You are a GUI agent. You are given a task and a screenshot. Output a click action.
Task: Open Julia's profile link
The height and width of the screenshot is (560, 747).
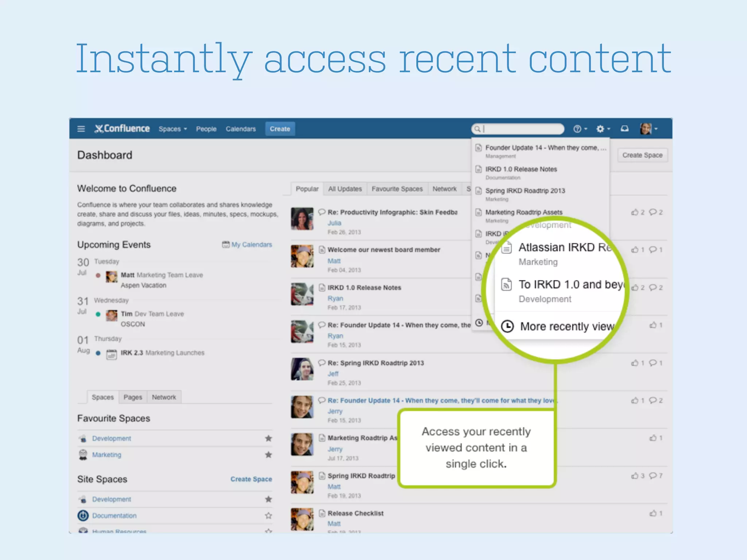coord(334,223)
